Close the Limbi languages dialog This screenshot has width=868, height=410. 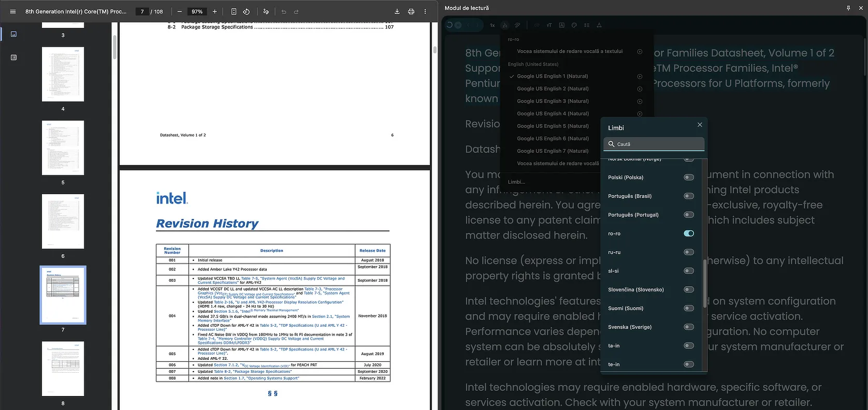(x=700, y=125)
